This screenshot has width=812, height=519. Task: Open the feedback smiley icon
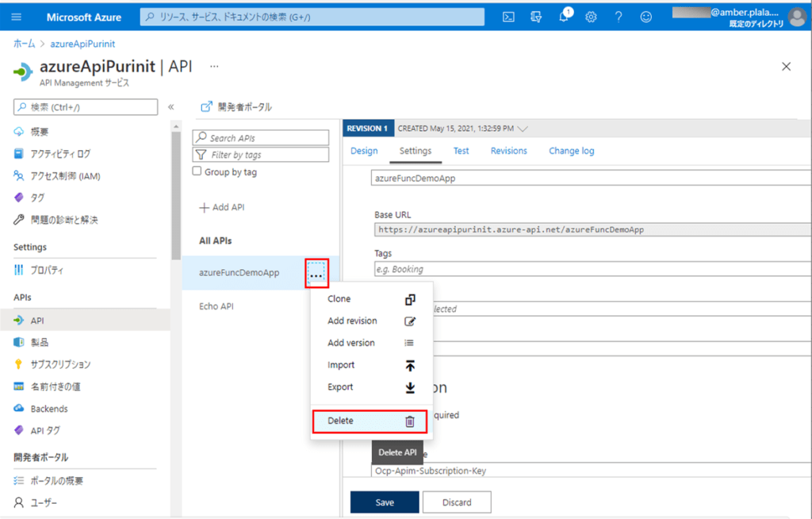click(646, 16)
